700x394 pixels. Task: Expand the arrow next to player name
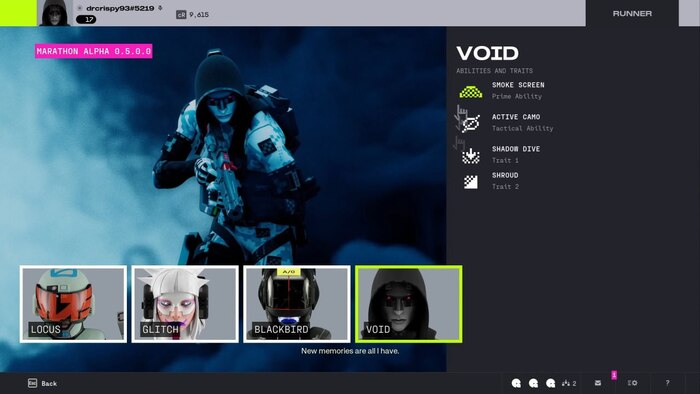tap(160, 8)
